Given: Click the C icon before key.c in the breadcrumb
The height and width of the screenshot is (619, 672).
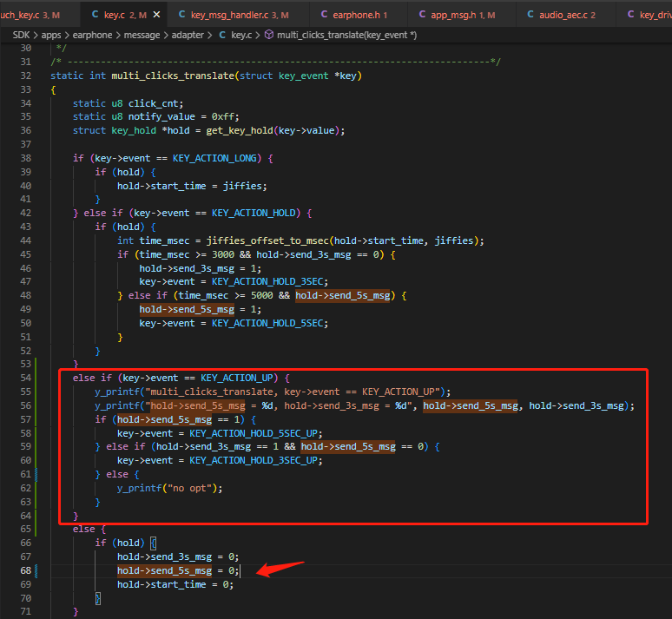Looking at the screenshot, I should [x=222, y=35].
